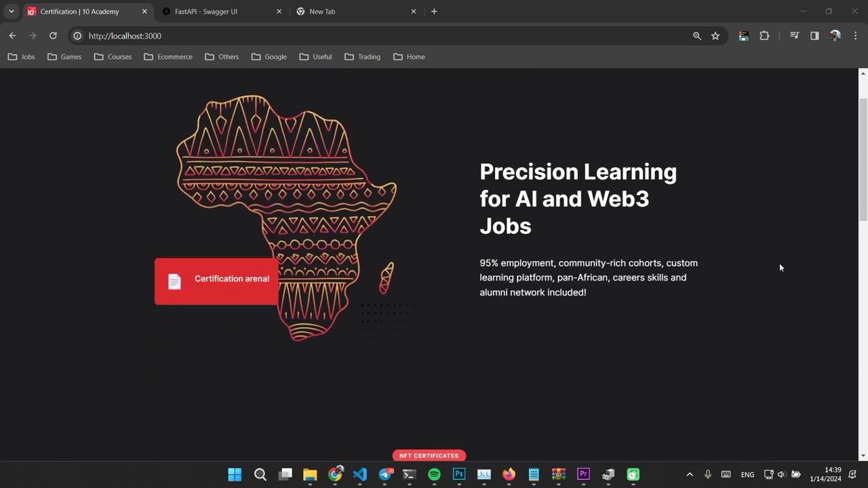Switch the ENG input language indicator

(747, 474)
